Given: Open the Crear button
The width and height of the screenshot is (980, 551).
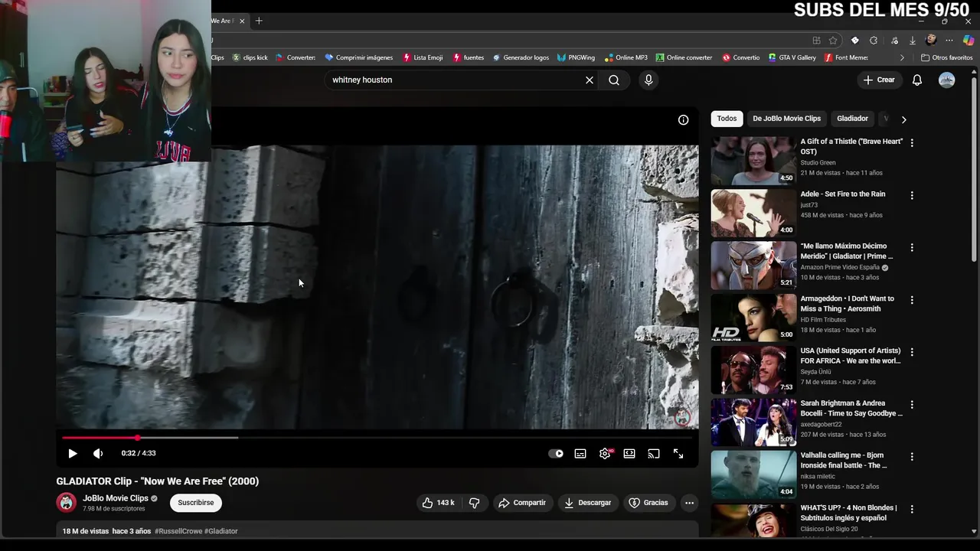Looking at the screenshot, I should tap(879, 80).
